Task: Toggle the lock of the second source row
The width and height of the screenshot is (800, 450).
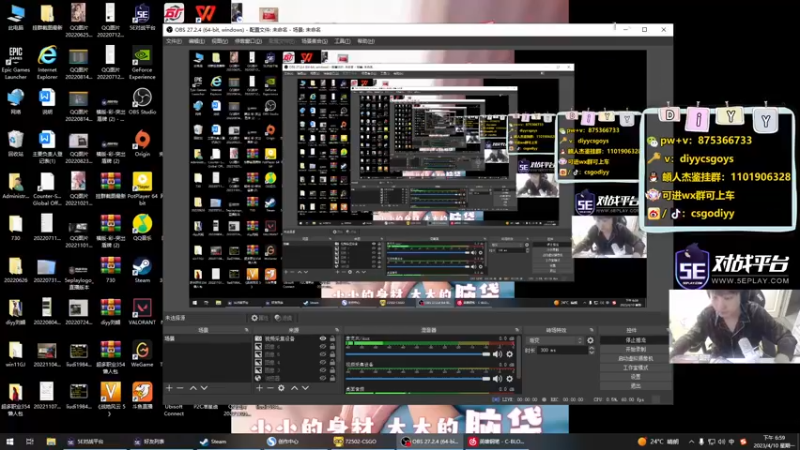Action: click(333, 347)
